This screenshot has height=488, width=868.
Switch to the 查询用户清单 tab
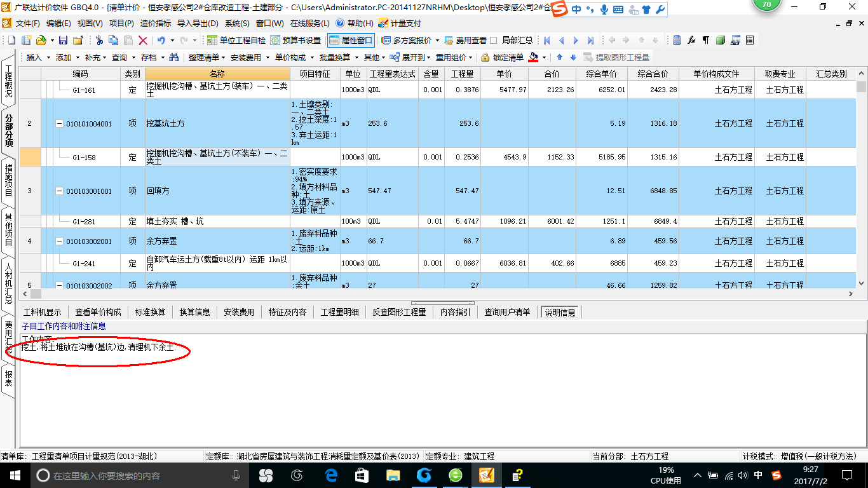click(507, 312)
